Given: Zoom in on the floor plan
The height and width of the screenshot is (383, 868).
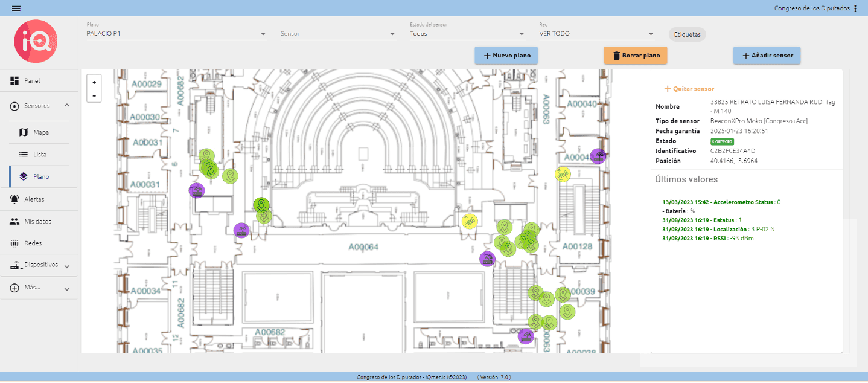Looking at the screenshot, I should pyautogui.click(x=94, y=82).
